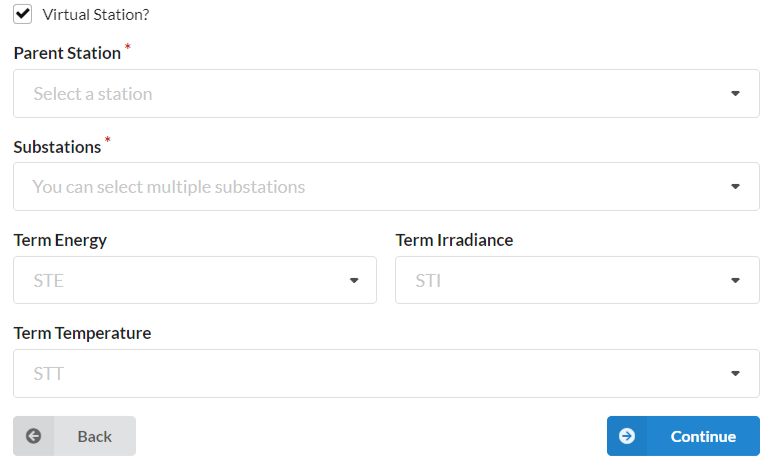Open the STE Term Energy dropdown
Viewport: 772px width, 467px height.
click(195, 280)
